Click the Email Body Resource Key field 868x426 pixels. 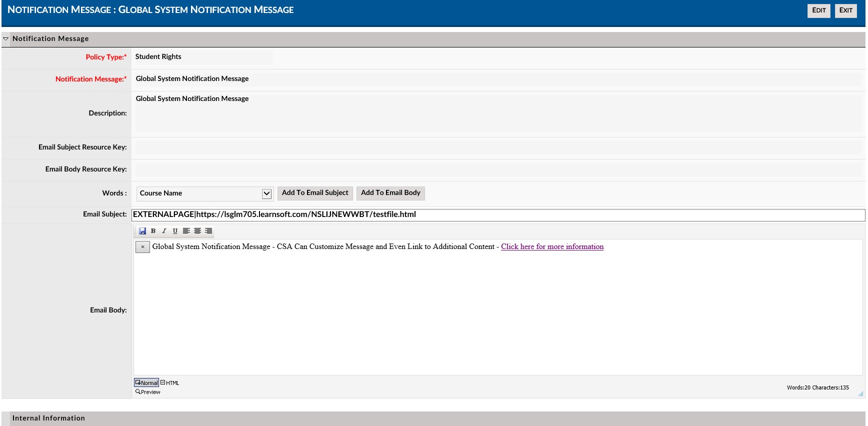(498, 169)
